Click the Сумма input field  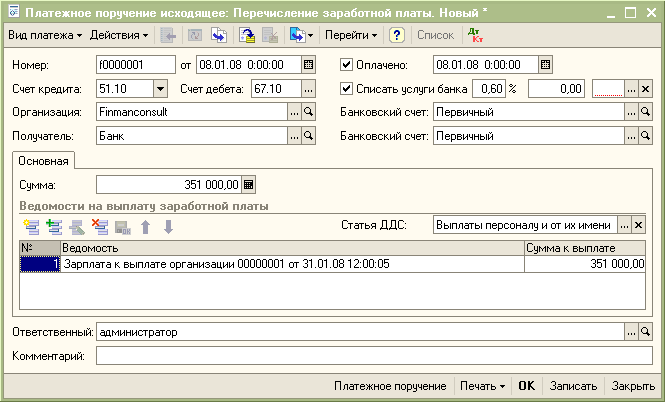point(169,185)
